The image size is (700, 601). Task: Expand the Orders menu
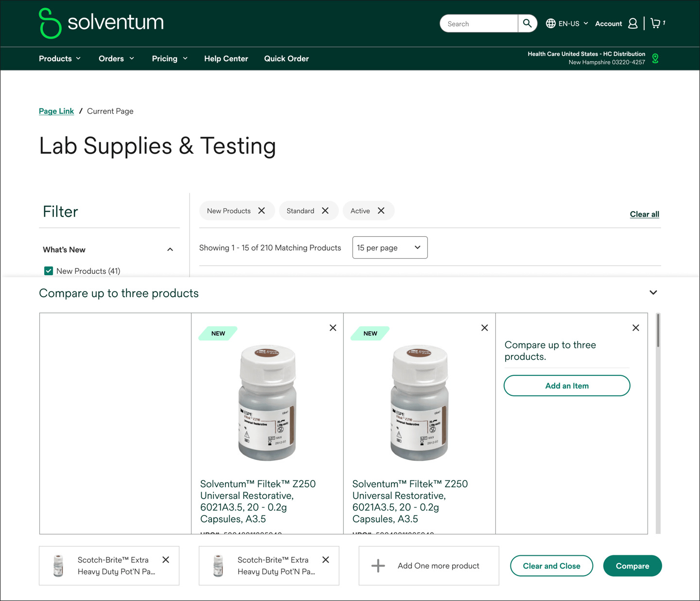[116, 58]
